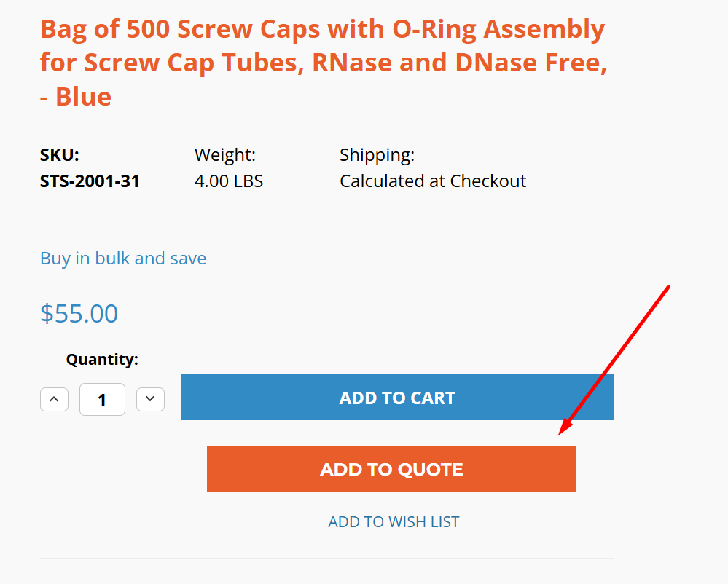
Task: Add the screw caps to cart
Action: (397, 398)
